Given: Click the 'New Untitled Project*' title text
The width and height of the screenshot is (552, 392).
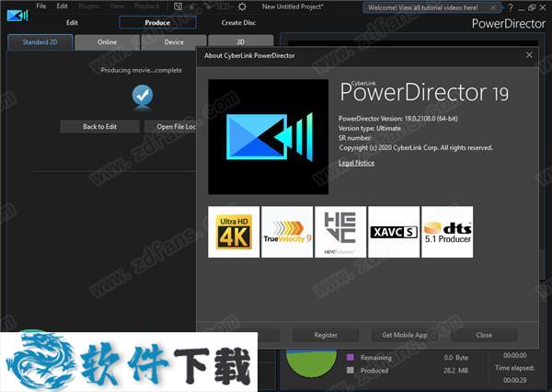Looking at the screenshot, I should point(293,6).
